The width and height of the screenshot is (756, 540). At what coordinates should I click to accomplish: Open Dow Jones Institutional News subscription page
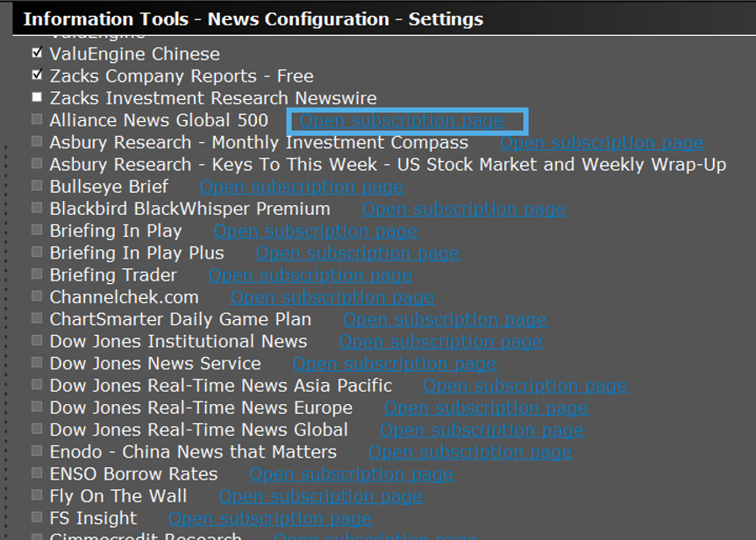click(x=442, y=341)
